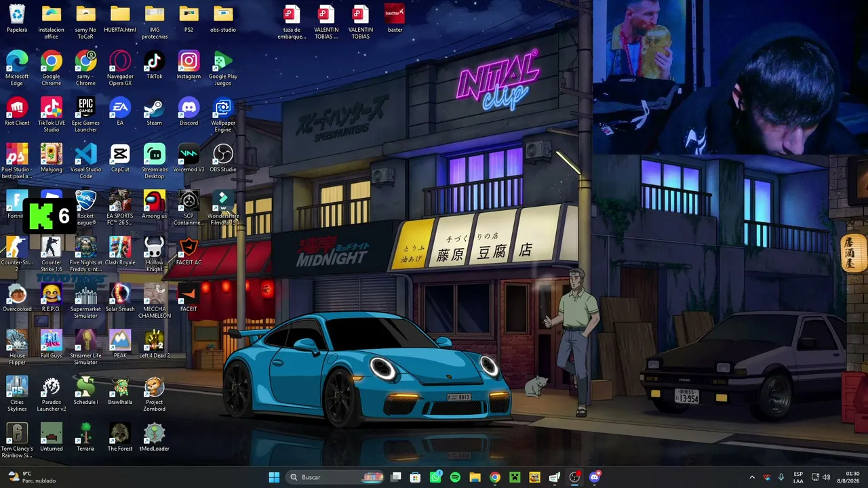The height and width of the screenshot is (488, 868).
Task: Select the PS2 folder
Action: (x=189, y=19)
